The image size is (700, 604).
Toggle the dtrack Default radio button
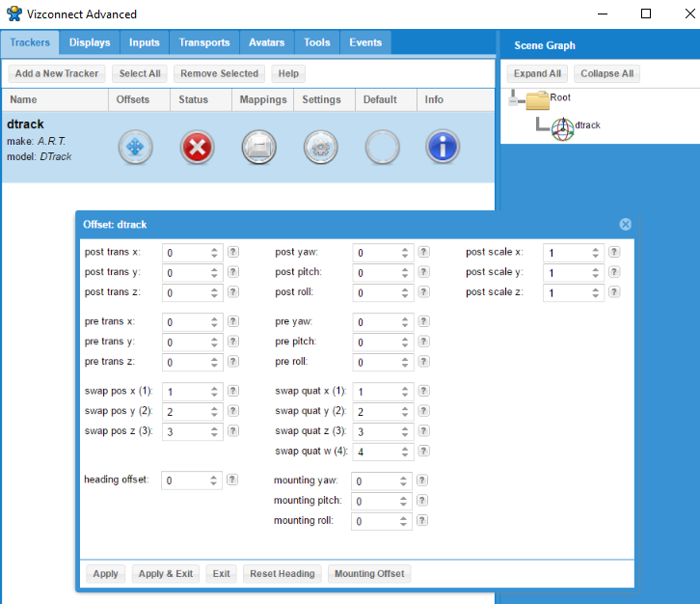pyautogui.click(x=382, y=148)
